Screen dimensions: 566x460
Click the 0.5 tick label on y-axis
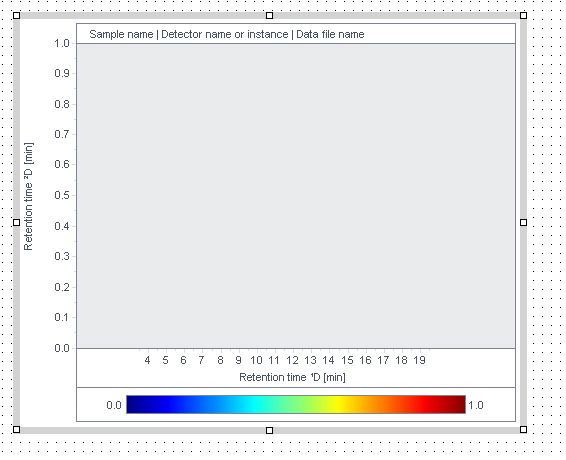62,195
